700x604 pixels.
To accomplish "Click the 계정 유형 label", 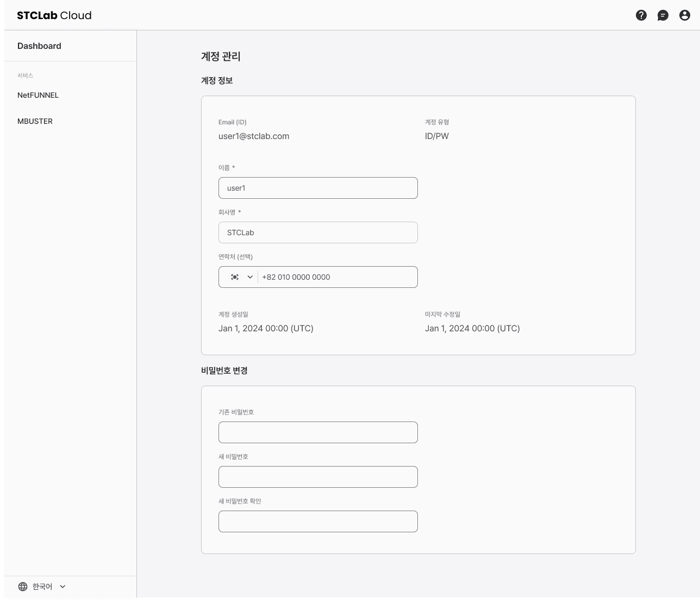I will [437, 122].
